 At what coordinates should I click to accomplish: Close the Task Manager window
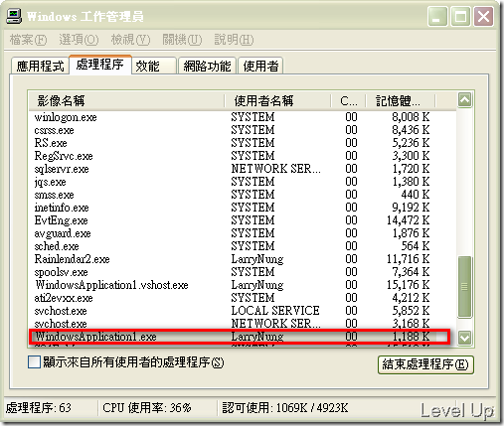click(x=483, y=16)
